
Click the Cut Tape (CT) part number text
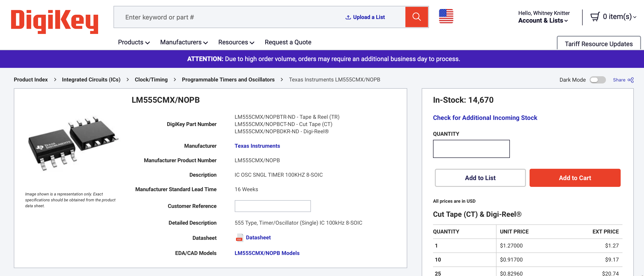(x=283, y=124)
